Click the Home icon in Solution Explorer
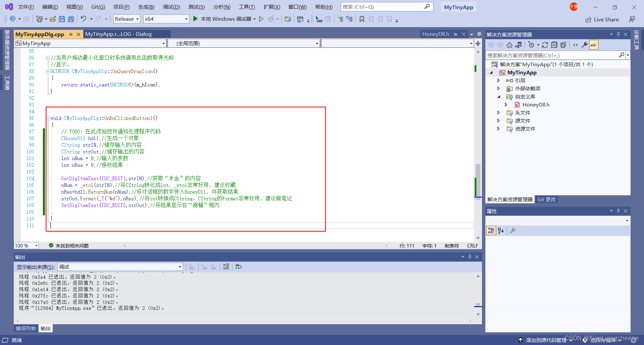This screenshot has width=644, height=345. (x=509, y=45)
